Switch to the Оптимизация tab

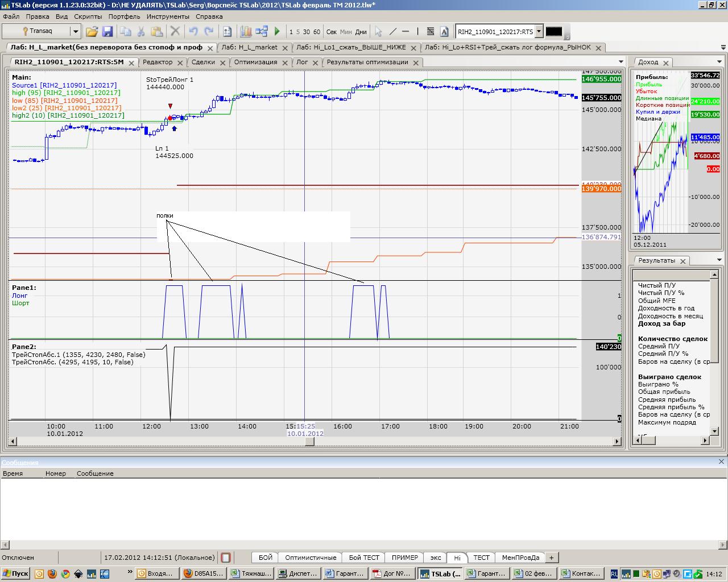(255, 62)
